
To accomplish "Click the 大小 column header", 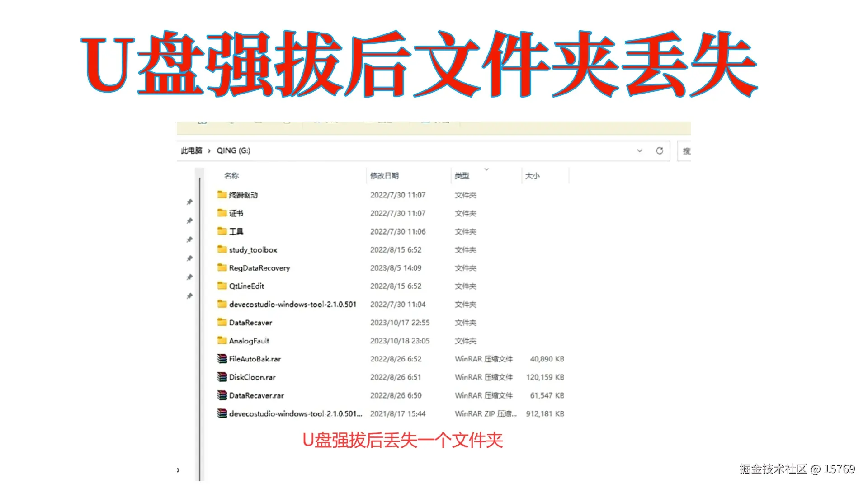I will coord(533,176).
